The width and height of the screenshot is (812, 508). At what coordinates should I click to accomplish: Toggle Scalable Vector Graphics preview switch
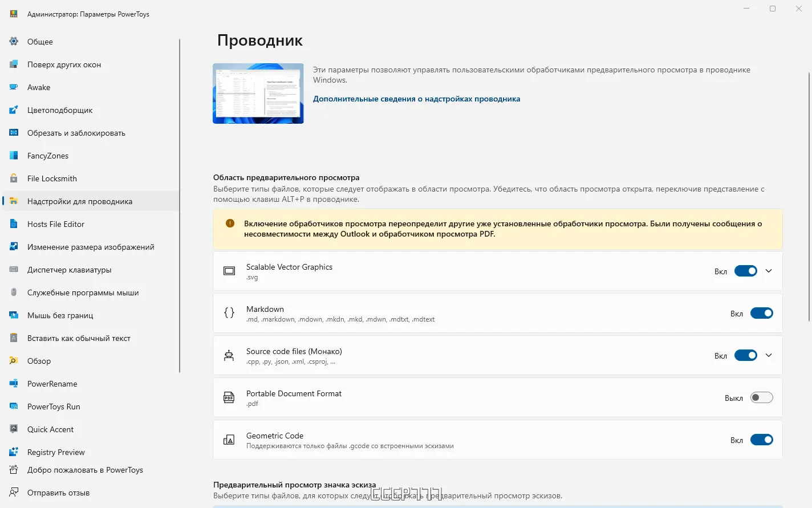pyautogui.click(x=745, y=271)
